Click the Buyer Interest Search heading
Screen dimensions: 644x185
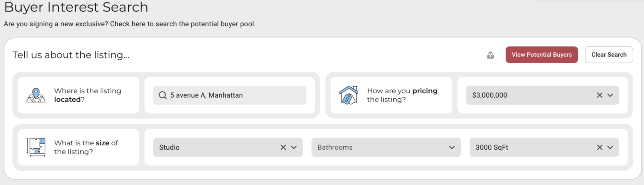(76, 7)
